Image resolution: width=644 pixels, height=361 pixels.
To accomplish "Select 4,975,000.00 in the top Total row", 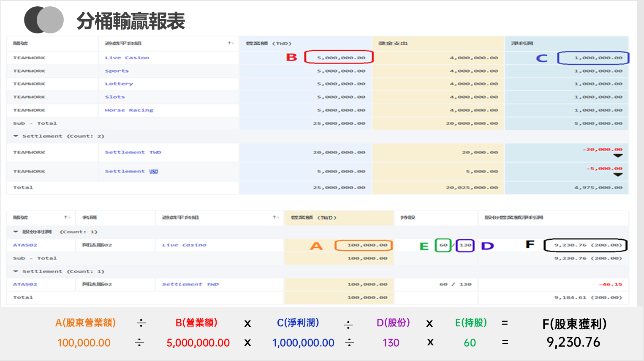I will pyautogui.click(x=598, y=187).
